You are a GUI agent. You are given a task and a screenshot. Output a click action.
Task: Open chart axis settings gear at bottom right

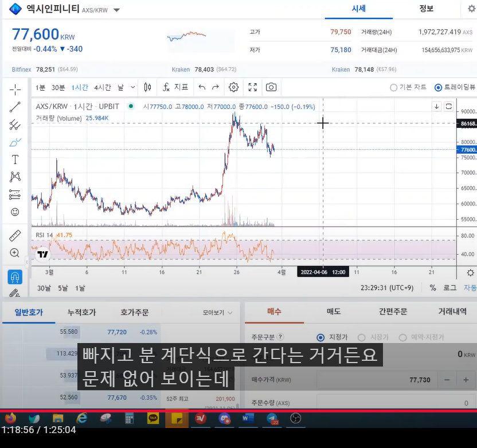470,272
